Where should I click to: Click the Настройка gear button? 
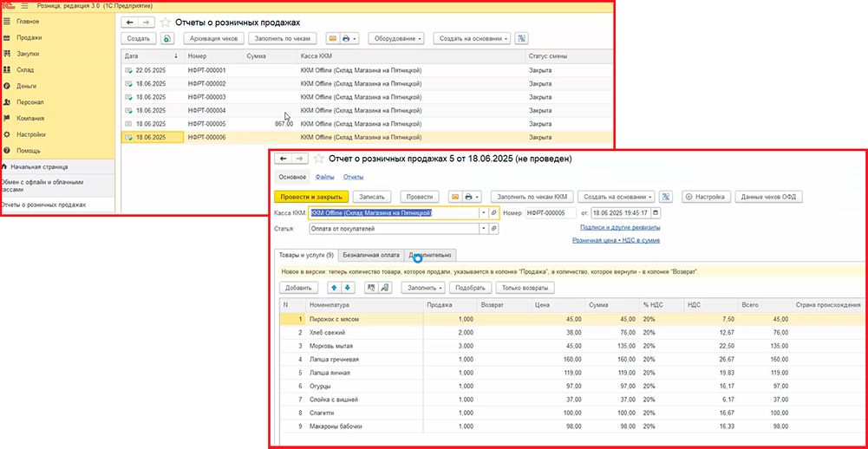[x=706, y=197]
